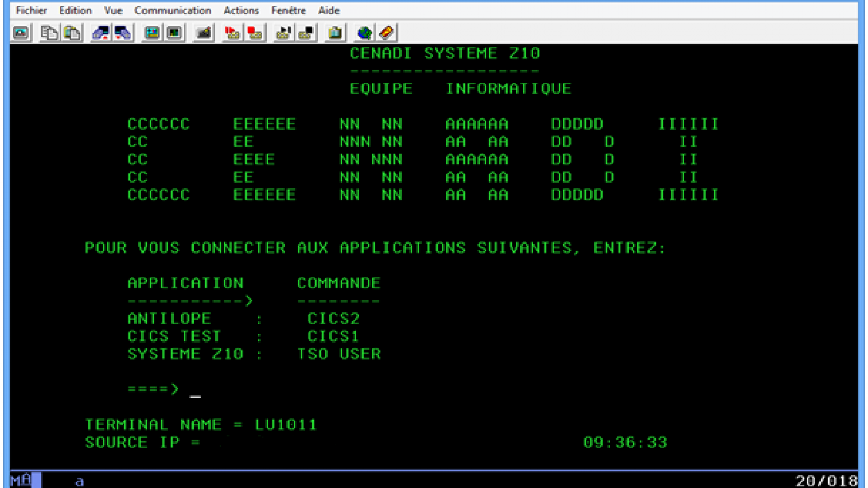Viewport: 868px width, 488px height.
Task: Quit the macro with the black square icon
Action: tap(306, 33)
